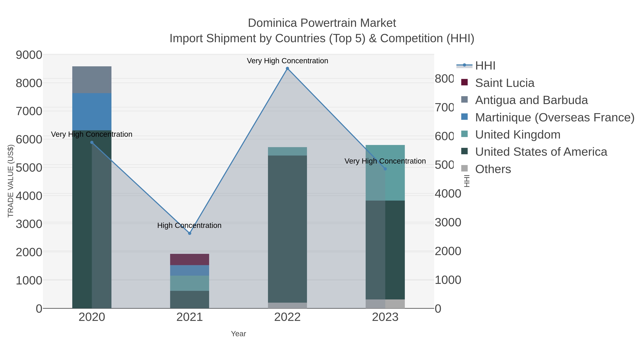Click the 2021 United States bar segment
The image size is (644, 362).
[x=189, y=300]
